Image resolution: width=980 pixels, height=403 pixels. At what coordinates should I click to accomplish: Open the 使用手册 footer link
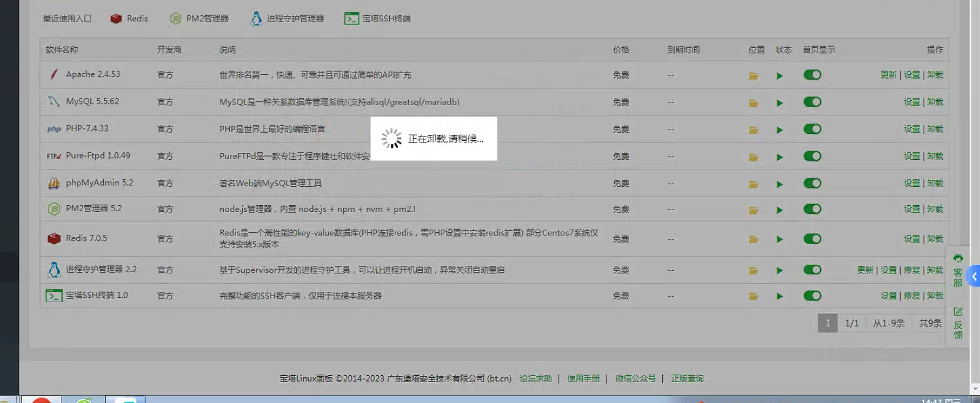click(583, 378)
